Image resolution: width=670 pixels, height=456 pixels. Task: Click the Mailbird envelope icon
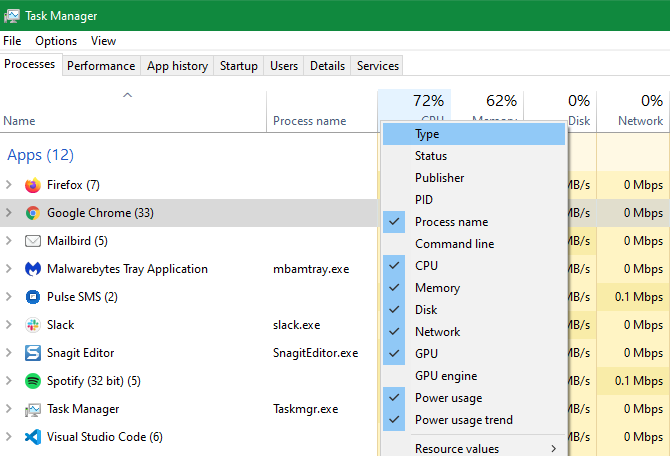click(33, 241)
